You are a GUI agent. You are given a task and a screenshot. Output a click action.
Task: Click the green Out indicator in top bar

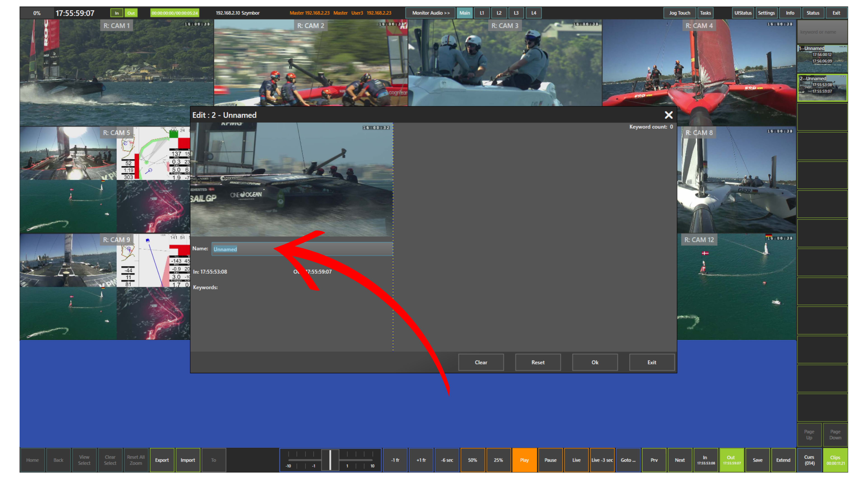click(131, 13)
